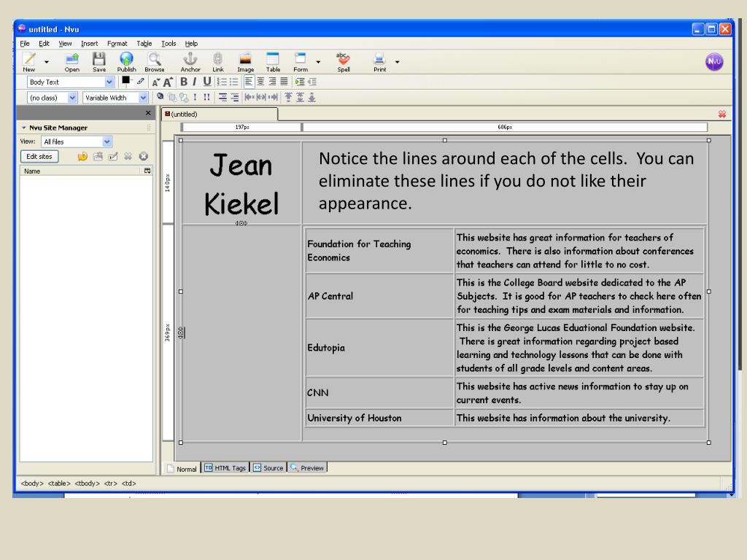The width and height of the screenshot is (747, 560).
Task: Open the dropdown arrow next to Print
Action: (397, 62)
